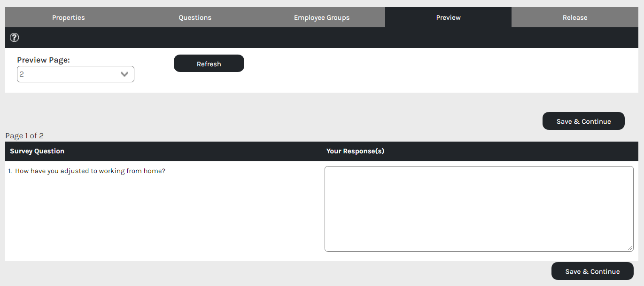Click the Your Response(s) column header

pyautogui.click(x=355, y=151)
